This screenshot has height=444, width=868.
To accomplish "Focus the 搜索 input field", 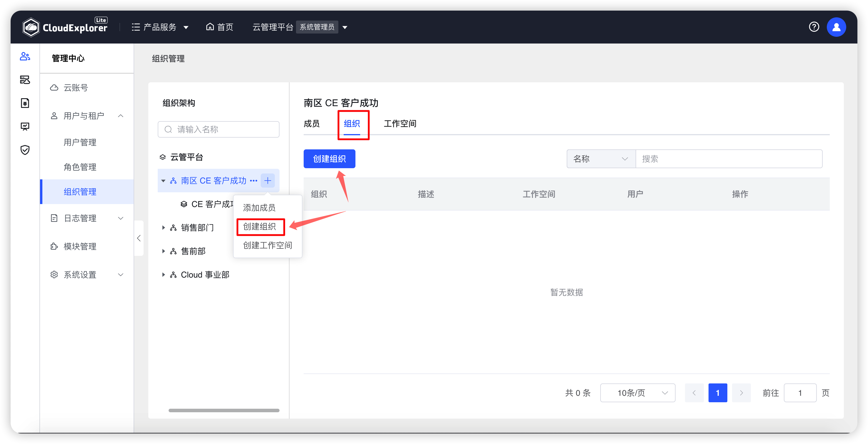I will pos(729,159).
